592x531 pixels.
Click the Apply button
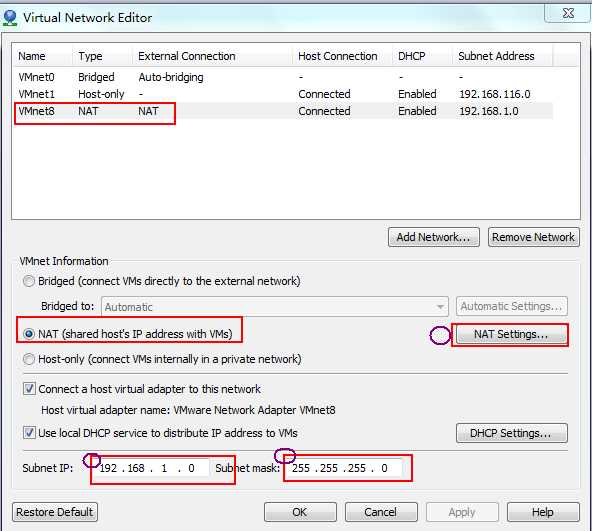point(462,512)
